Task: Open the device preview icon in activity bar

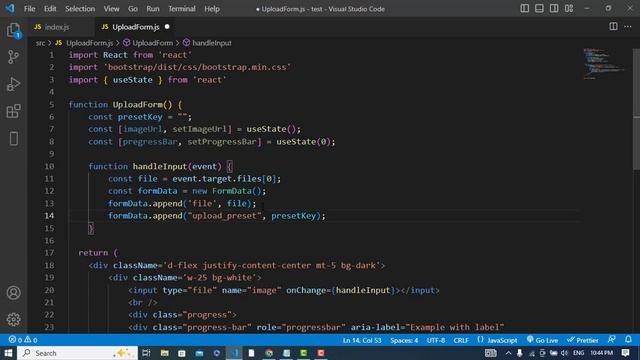Action: click(x=13, y=138)
